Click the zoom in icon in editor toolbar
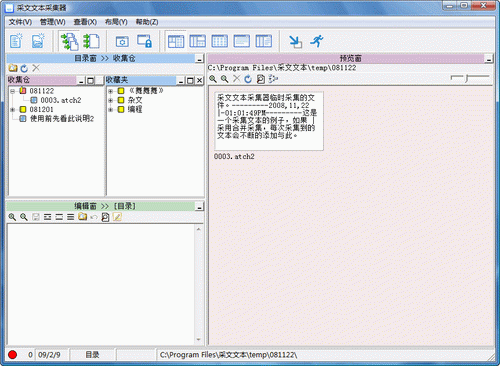Viewport: 500px width, 366px height. (x=12, y=217)
